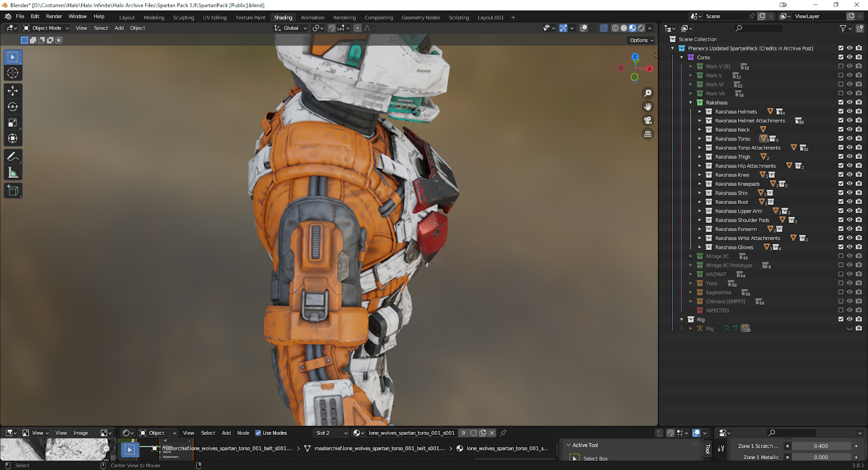Open the Object Mode dropdown
Screen dimensions: 868x470
[46, 28]
